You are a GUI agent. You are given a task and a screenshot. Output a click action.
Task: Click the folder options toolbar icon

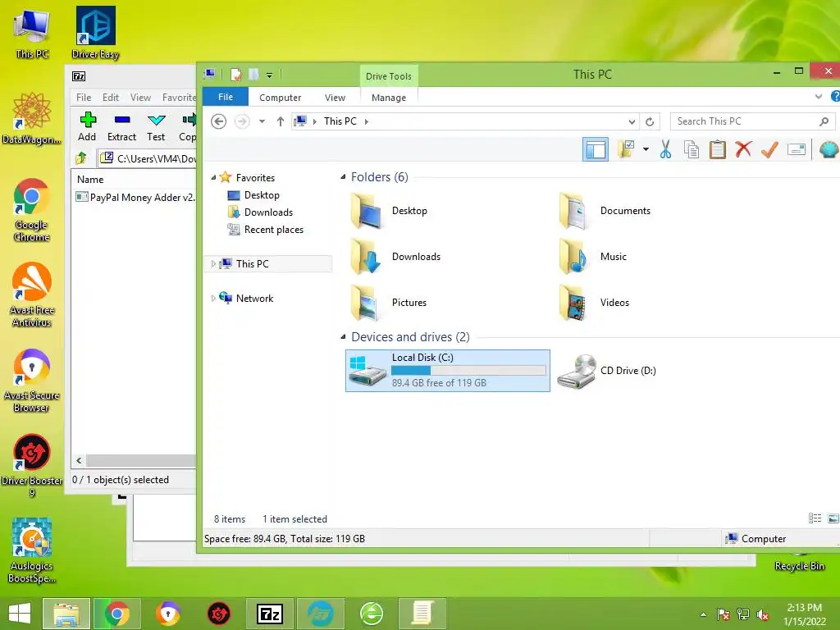pos(626,149)
